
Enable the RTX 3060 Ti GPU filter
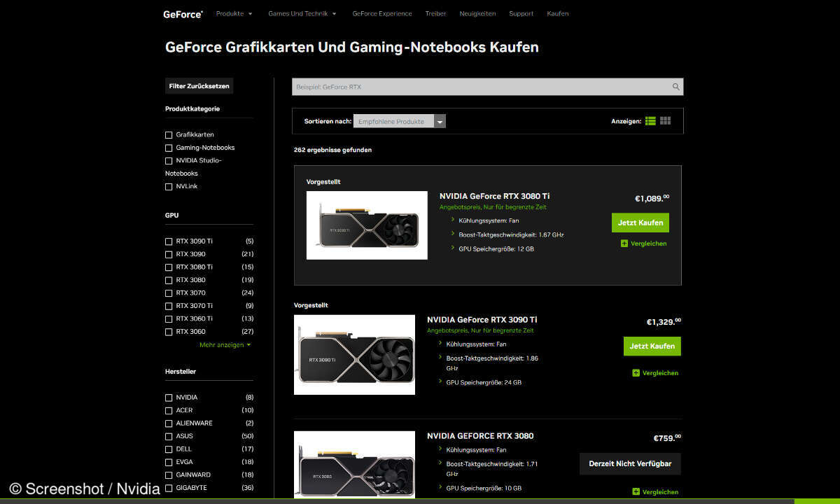(x=169, y=318)
